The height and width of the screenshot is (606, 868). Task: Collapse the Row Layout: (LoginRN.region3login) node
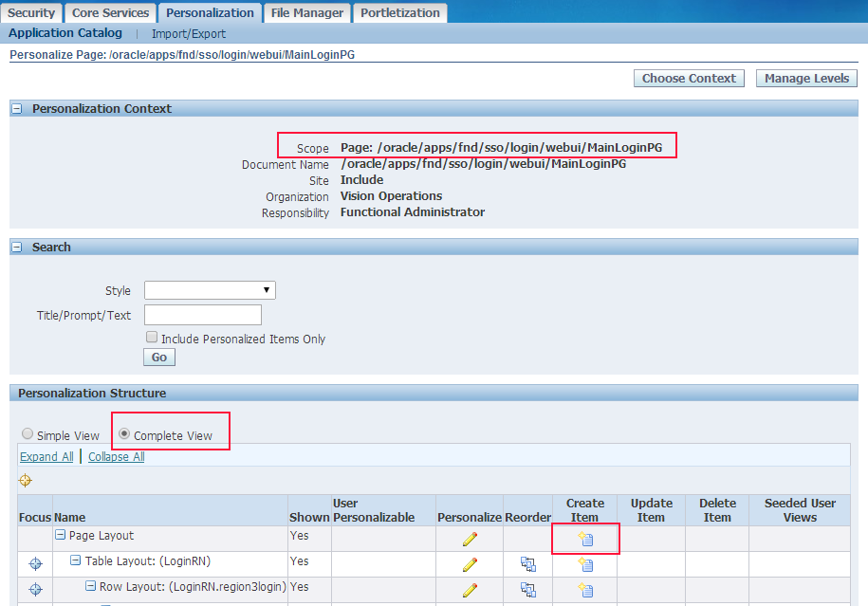coord(90,586)
